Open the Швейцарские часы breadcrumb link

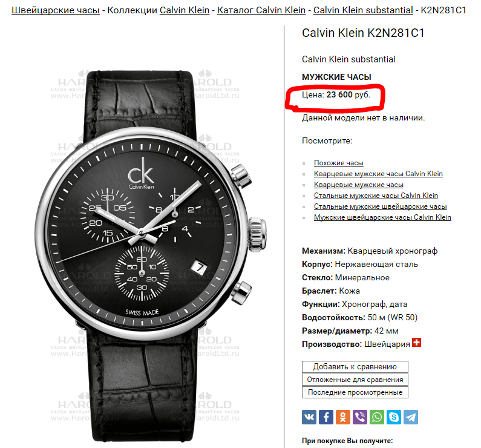coord(56,10)
